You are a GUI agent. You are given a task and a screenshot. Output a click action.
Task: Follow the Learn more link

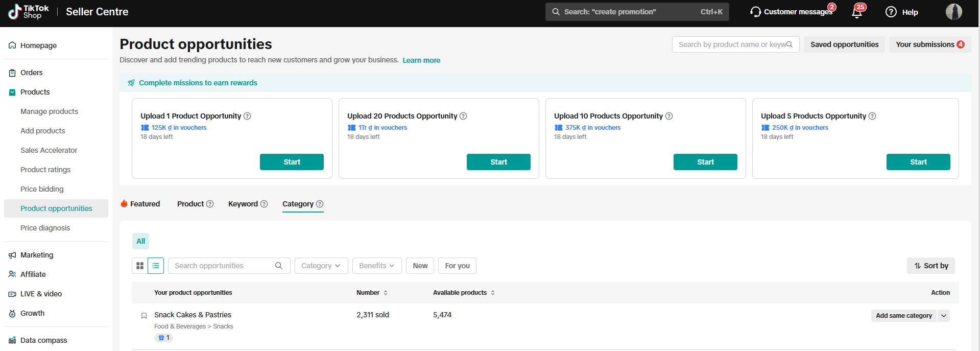pos(421,60)
